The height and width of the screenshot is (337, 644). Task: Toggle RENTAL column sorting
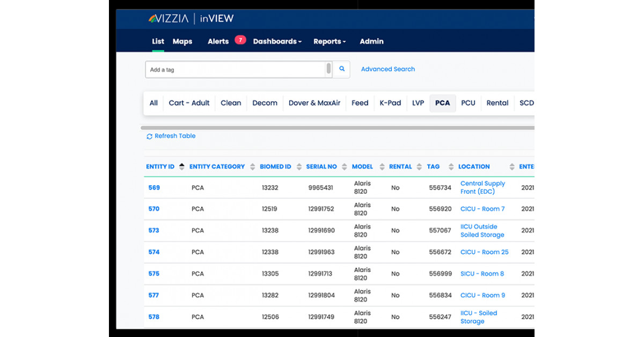pos(420,166)
